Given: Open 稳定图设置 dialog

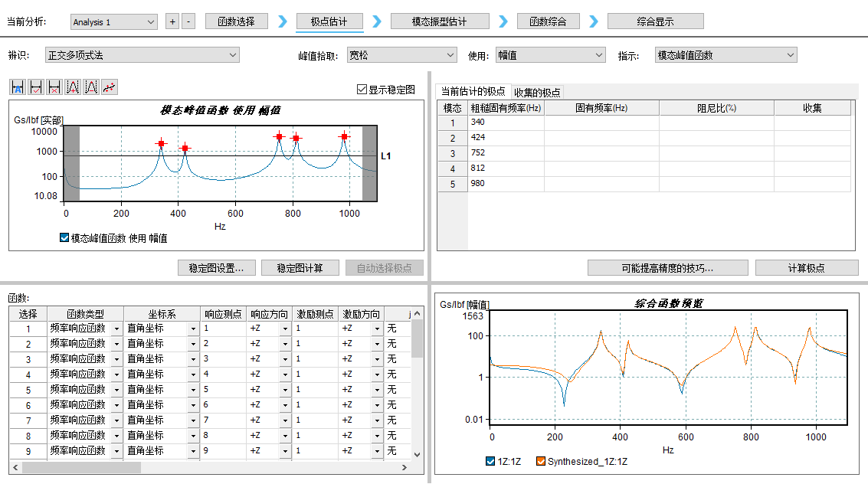Looking at the screenshot, I should tap(216, 268).
